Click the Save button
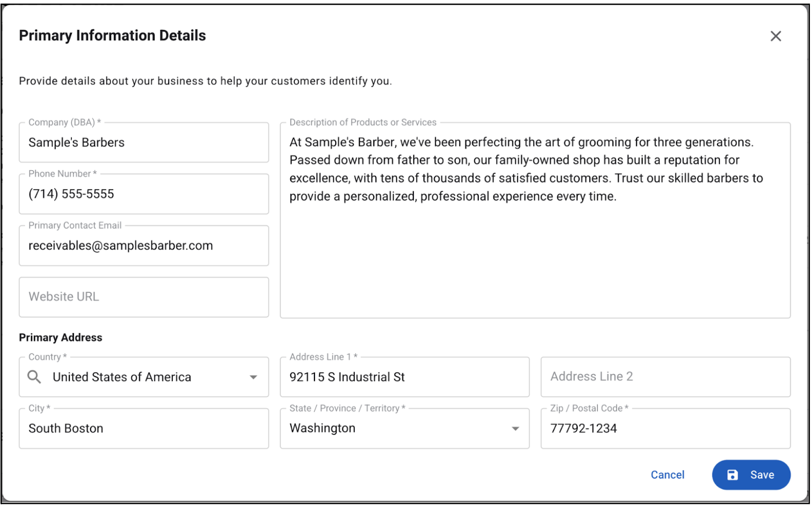 point(751,474)
